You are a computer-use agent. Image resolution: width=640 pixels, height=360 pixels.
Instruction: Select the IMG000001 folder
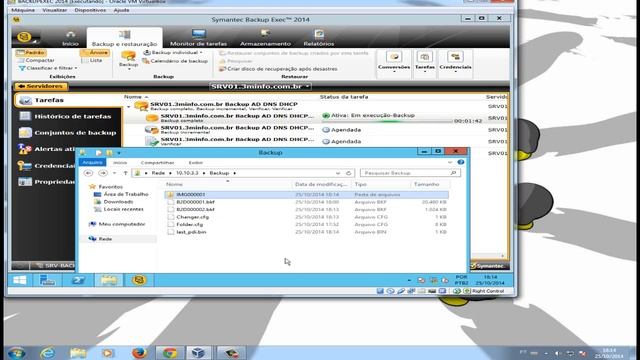(307, 195)
